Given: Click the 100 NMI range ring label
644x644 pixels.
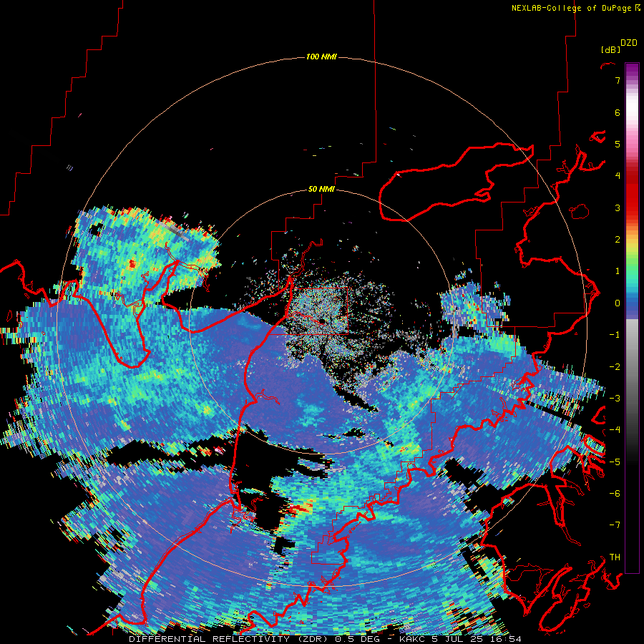Looking at the screenshot, I should click(x=321, y=57).
